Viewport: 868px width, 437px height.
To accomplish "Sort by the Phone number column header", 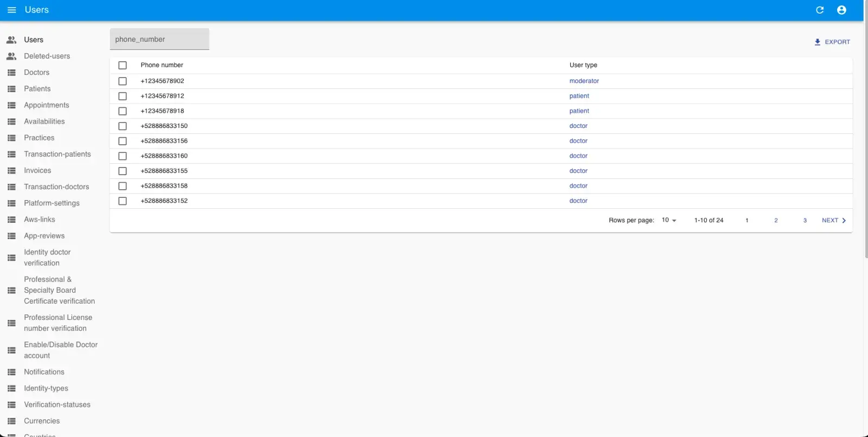I will [162, 65].
